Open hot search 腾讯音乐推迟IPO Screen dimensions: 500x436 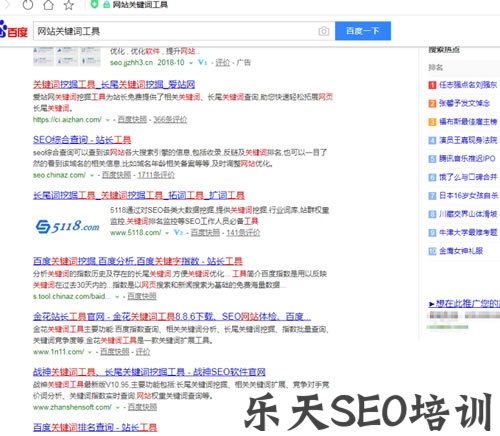tap(467, 159)
